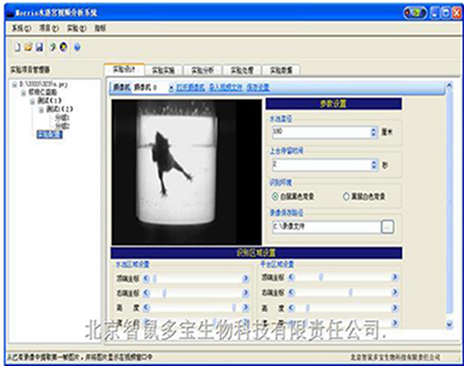Click right arrow of platform height slider
The image size is (464, 366).
[x=395, y=308]
